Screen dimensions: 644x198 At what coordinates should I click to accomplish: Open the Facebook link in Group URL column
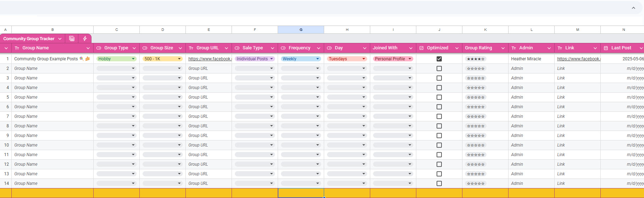[x=210, y=59]
